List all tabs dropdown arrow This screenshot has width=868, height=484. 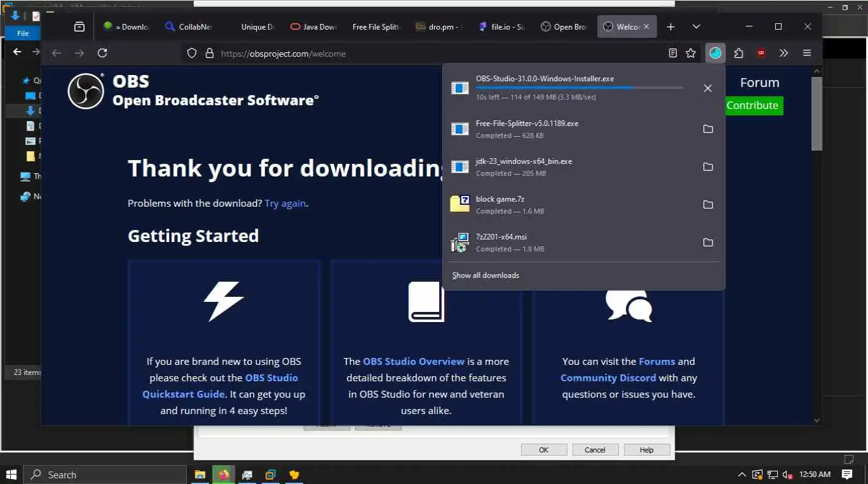tap(696, 27)
